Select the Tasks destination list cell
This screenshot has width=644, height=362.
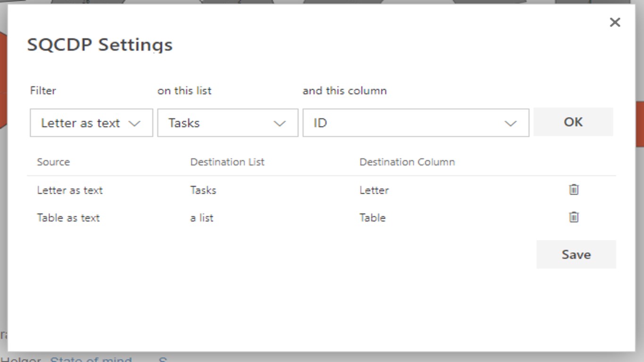[x=203, y=190]
